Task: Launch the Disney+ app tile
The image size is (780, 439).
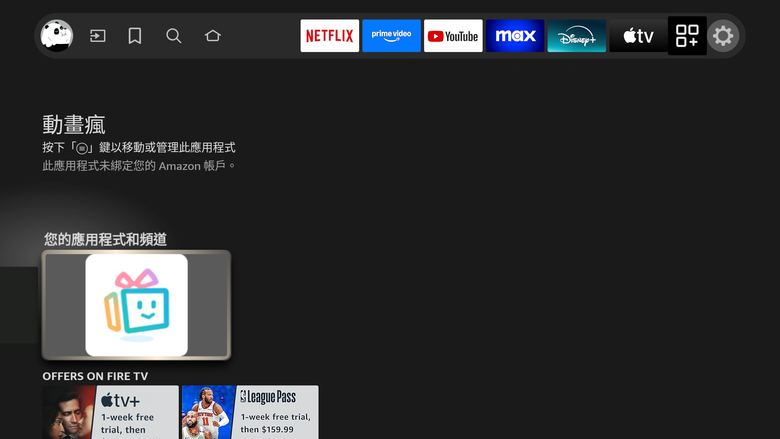Action: (577, 36)
